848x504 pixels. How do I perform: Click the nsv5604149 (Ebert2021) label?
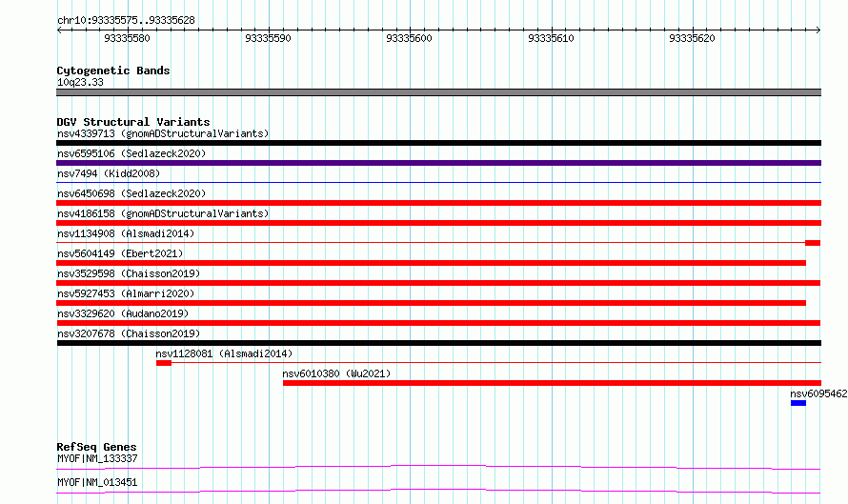click(x=120, y=253)
